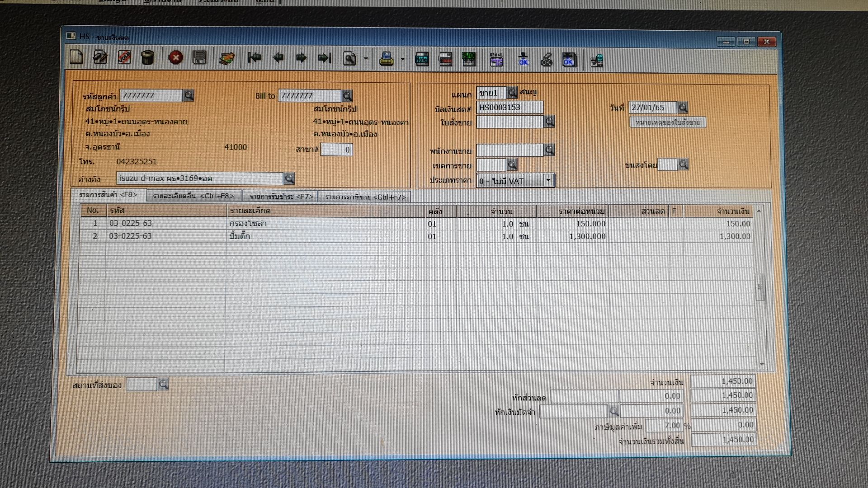Switch to รายการภาษีขาย <Ctrl+F7> tab

365,197
